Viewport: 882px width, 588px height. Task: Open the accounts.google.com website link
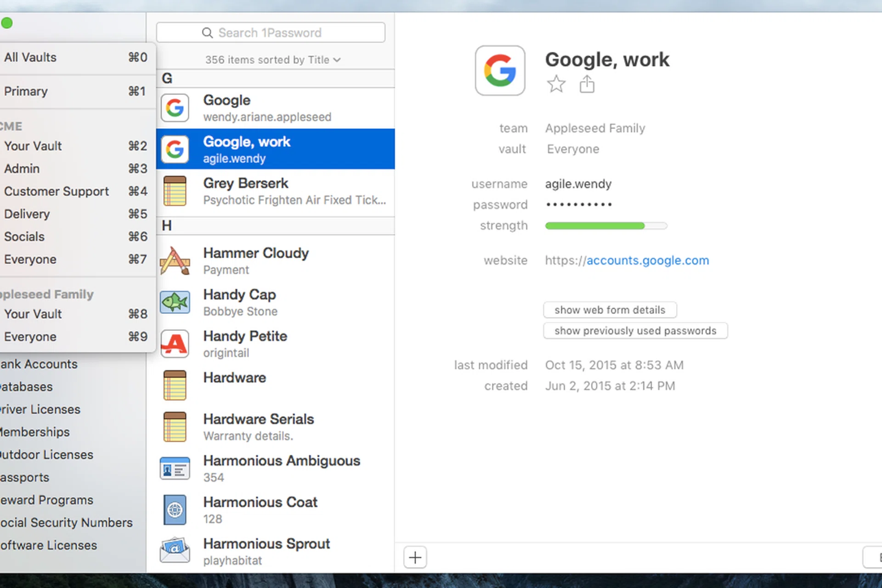coord(647,260)
